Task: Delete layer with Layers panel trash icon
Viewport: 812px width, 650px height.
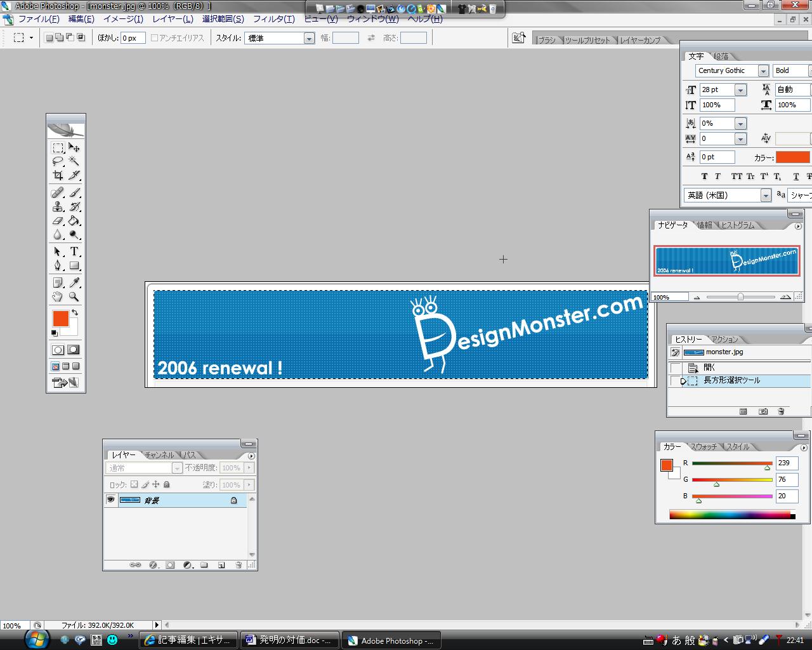Action: coord(239,565)
